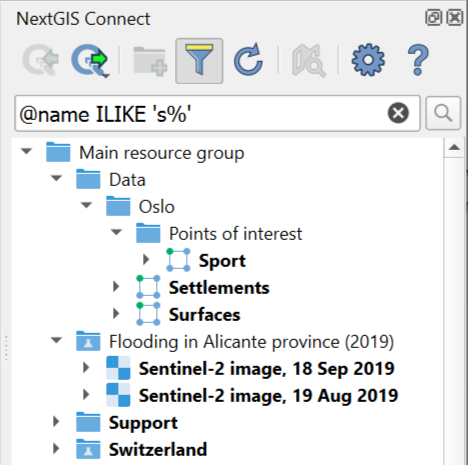Expand Sentinel-2 image, 18 Sep 2019
The image size is (468, 465).
coord(86,367)
